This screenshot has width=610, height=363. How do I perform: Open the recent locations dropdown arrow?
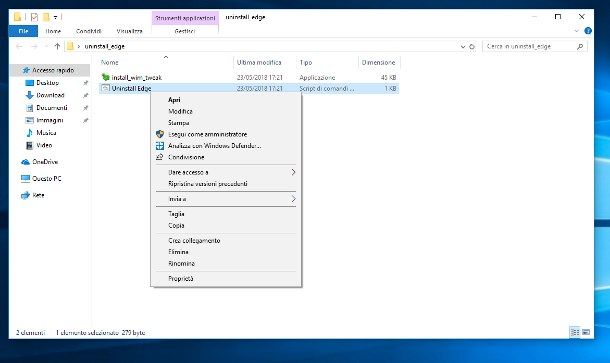46,46
